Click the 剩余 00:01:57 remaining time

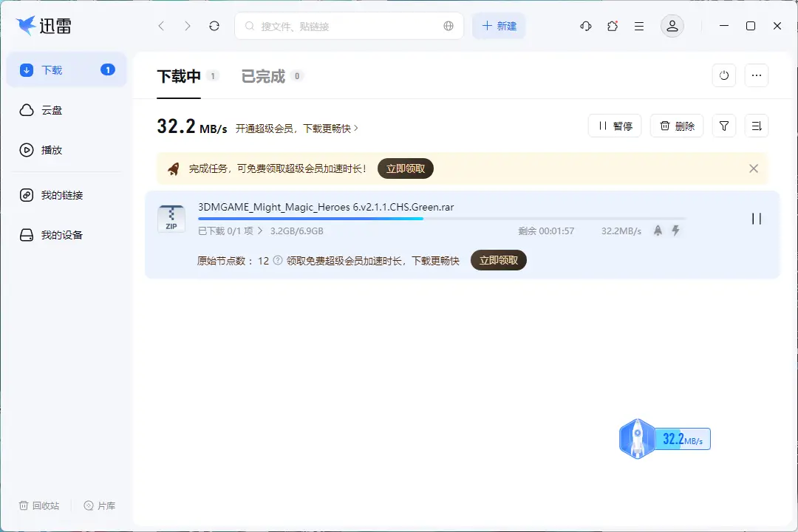pos(546,231)
